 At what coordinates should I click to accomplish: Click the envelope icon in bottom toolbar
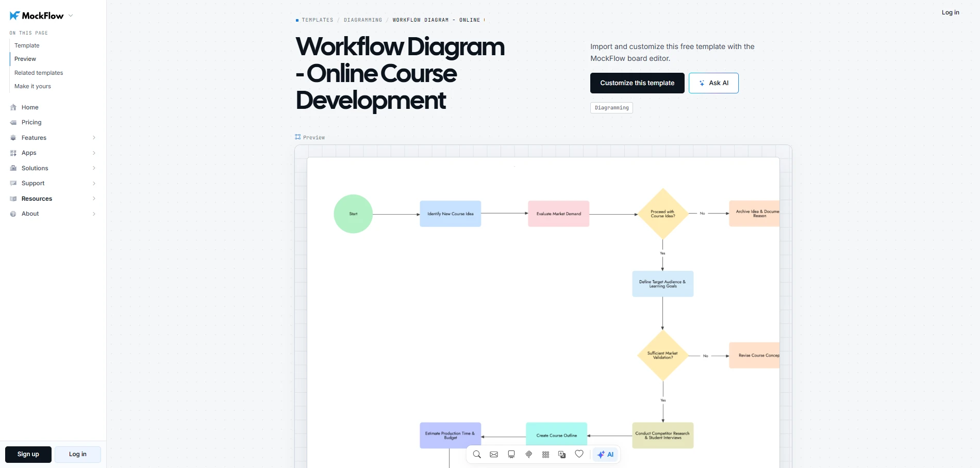[494, 455]
